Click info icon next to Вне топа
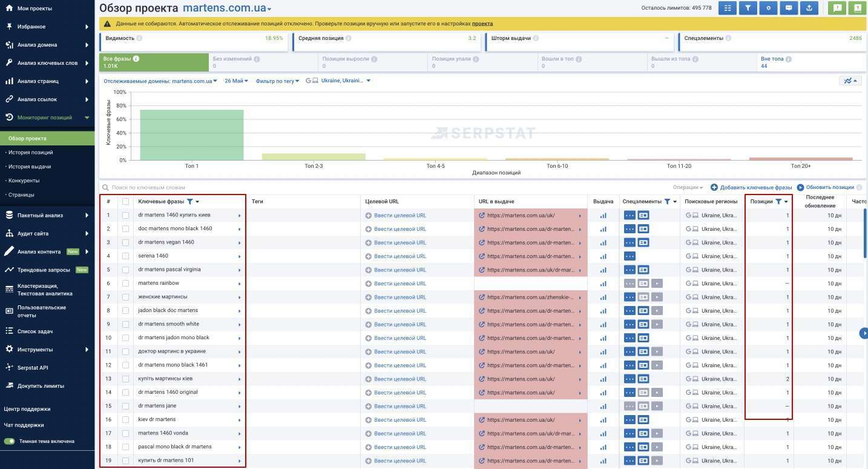 (789, 59)
